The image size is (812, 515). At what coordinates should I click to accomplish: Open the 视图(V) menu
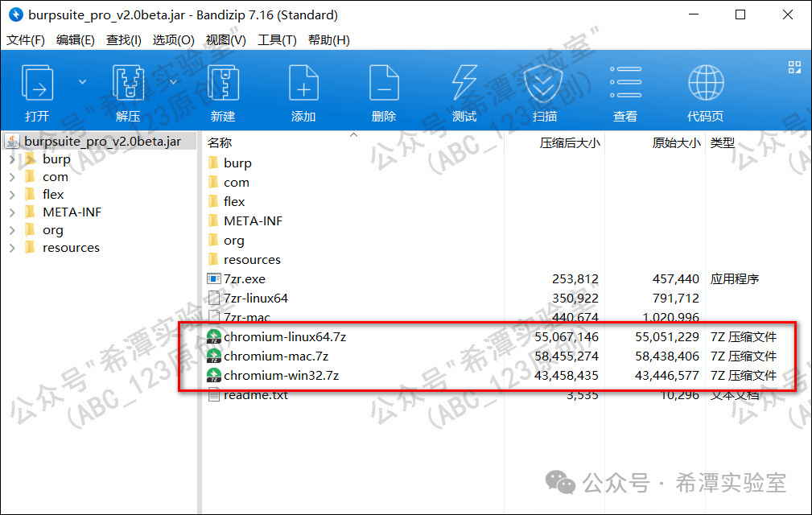226,40
